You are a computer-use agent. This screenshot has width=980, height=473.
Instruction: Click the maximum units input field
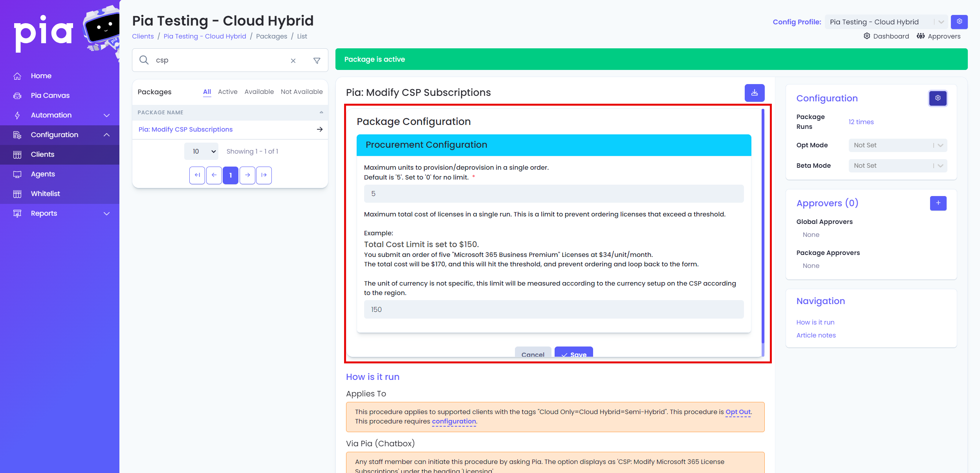(553, 194)
